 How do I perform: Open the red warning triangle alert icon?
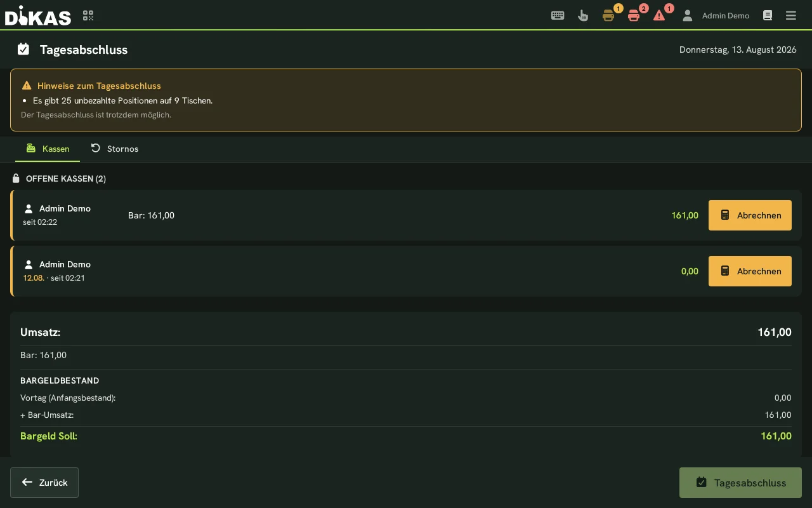tap(659, 15)
